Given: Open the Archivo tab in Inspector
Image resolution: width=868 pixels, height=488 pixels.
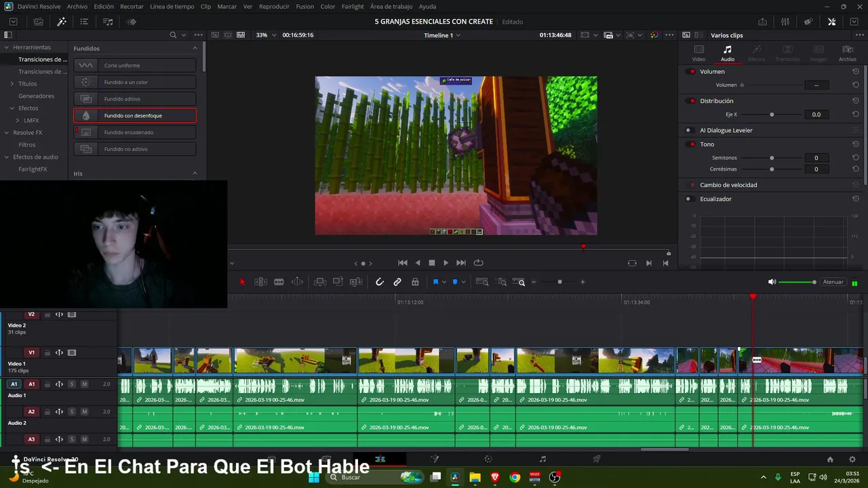Looking at the screenshot, I should (848, 54).
